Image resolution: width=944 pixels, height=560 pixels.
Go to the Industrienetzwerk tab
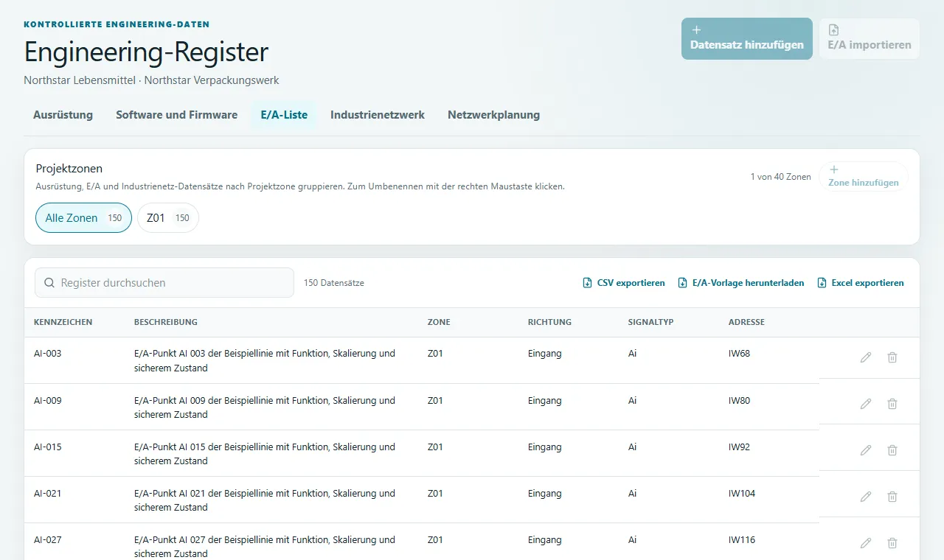click(x=378, y=115)
